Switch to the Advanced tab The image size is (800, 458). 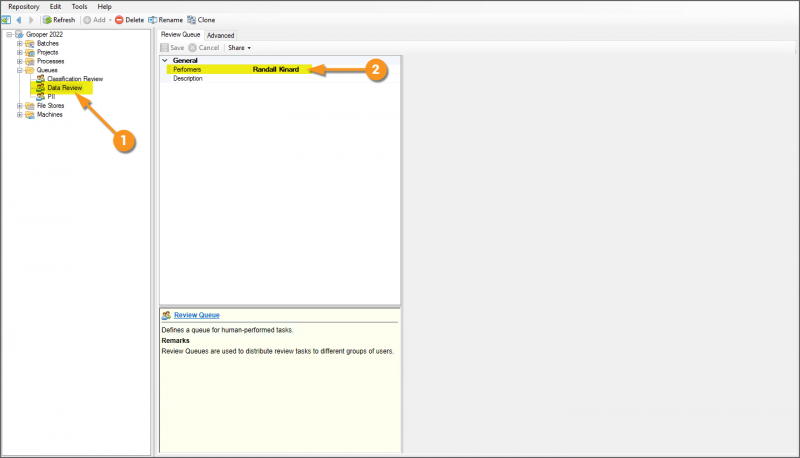[220, 35]
